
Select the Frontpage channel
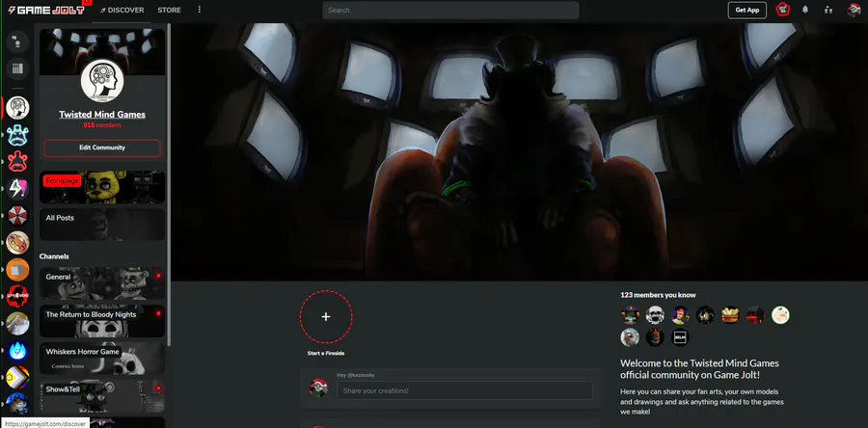102,187
